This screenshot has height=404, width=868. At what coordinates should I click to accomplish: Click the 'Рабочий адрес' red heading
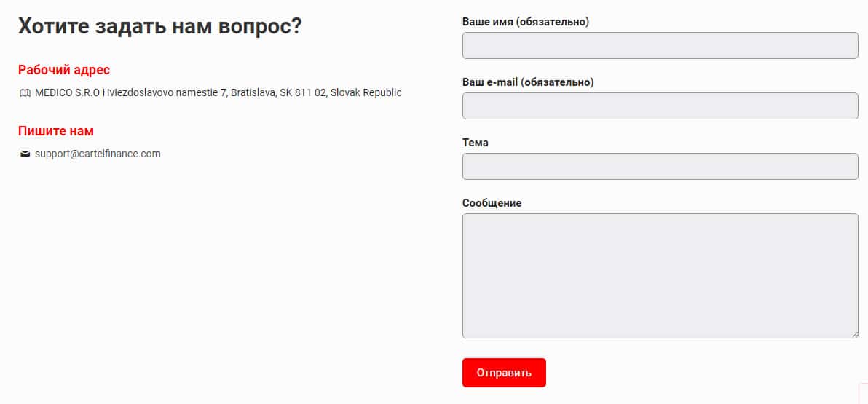64,70
